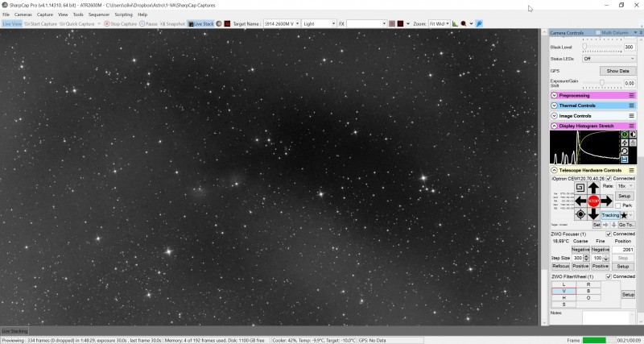
Task: Click the round gray icon after Live Stack
Action: (219, 24)
